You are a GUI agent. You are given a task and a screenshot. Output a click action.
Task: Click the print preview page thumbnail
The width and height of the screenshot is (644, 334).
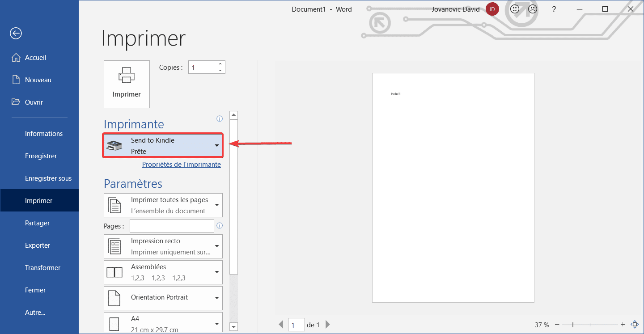(453, 188)
